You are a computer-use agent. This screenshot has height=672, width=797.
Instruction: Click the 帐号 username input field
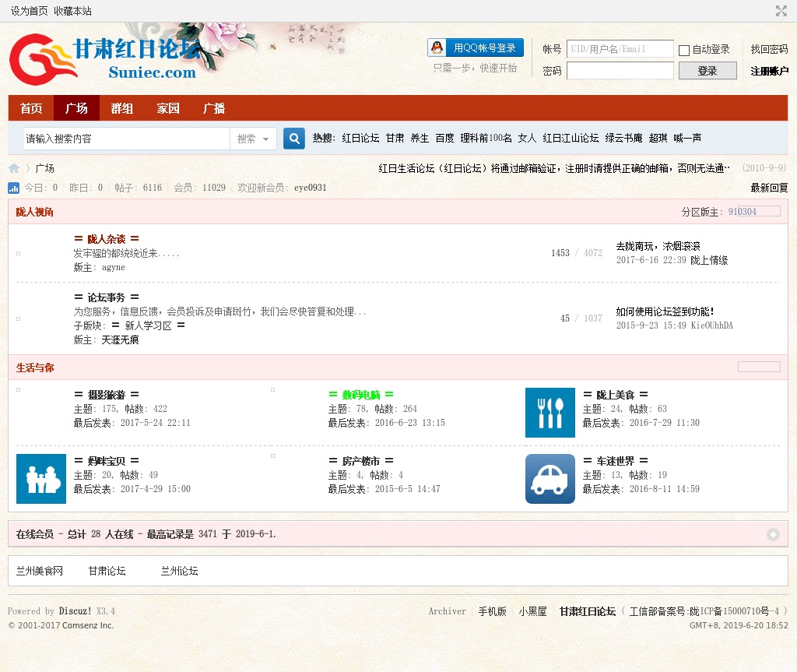pyautogui.click(x=620, y=49)
